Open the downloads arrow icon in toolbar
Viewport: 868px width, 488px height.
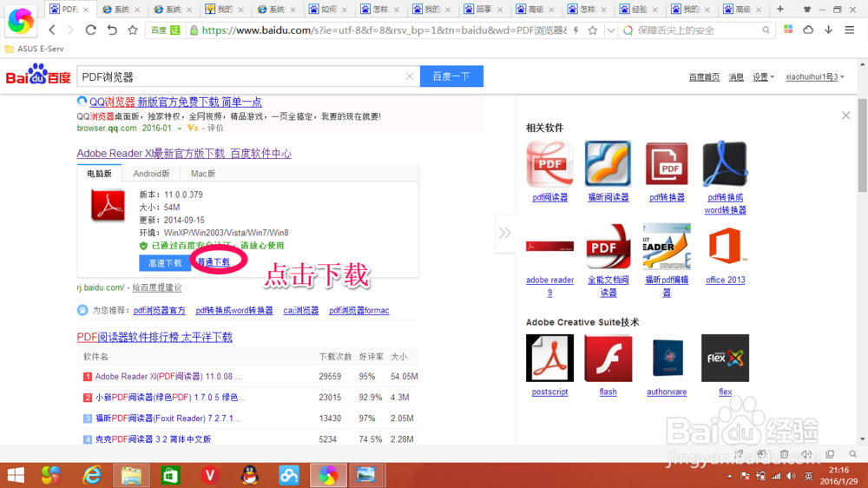[x=829, y=30]
